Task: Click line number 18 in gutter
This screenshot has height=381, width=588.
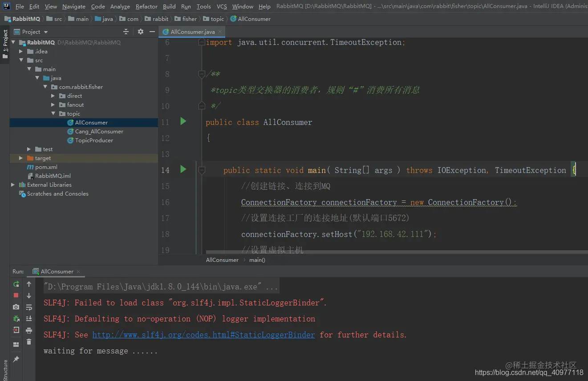Action: click(165, 234)
